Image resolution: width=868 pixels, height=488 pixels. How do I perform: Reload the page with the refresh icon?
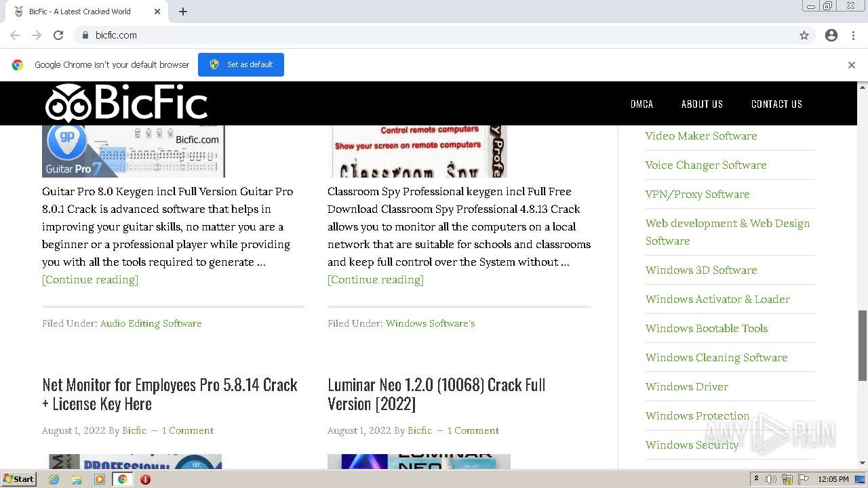point(58,35)
